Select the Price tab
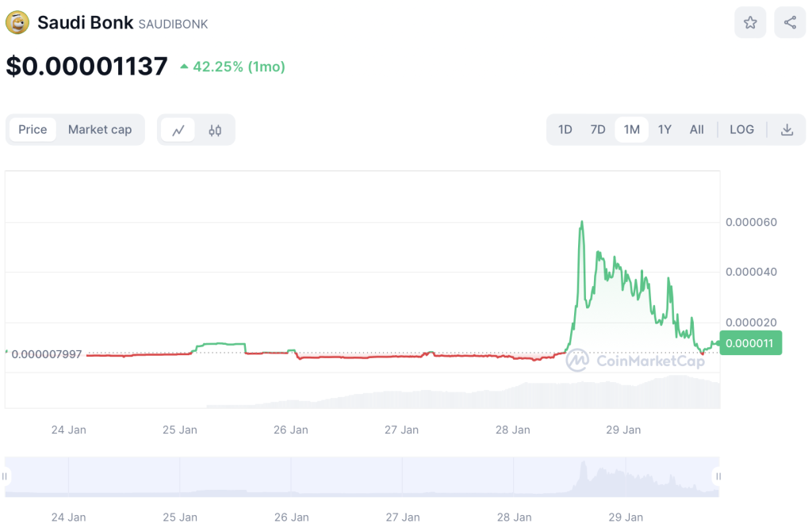 tap(33, 130)
